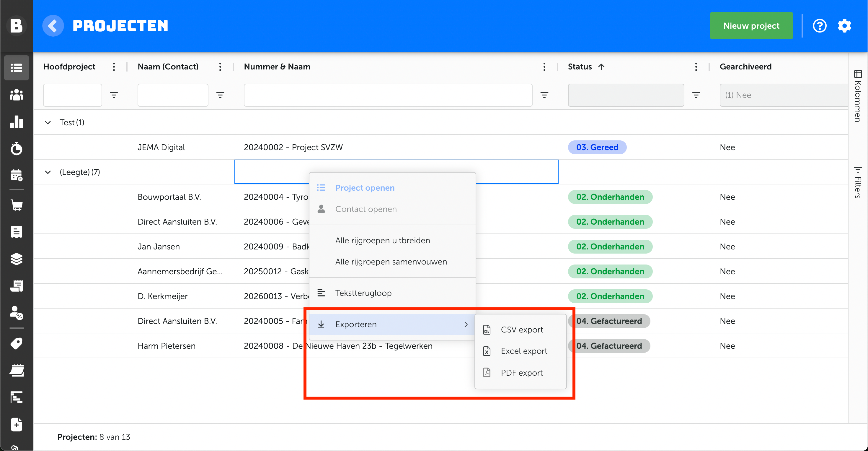Open Naam (Contact) column menu dots
Screen dimensions: 868x451
220,67
